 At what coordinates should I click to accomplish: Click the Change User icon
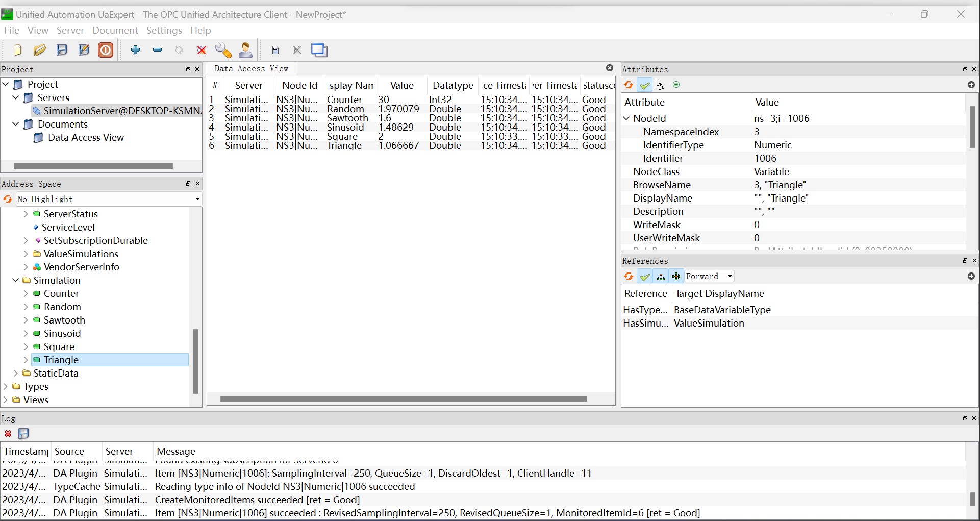245,49
